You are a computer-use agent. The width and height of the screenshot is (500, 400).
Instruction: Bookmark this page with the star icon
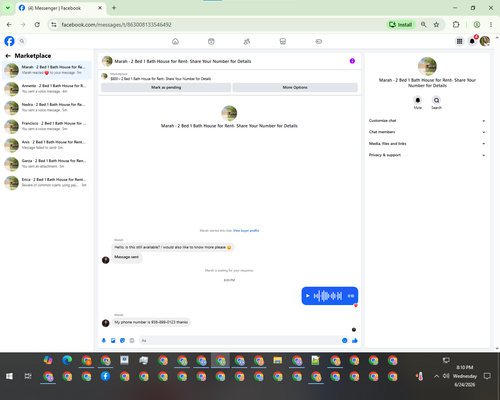pos(436,25)
